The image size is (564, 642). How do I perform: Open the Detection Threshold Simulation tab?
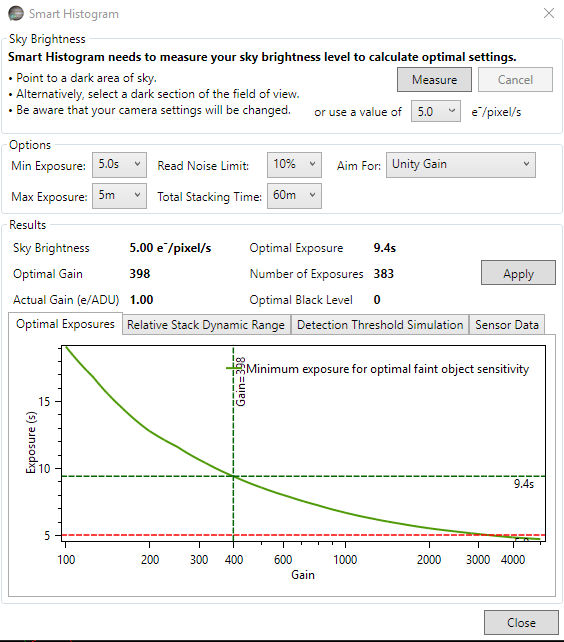380,325
